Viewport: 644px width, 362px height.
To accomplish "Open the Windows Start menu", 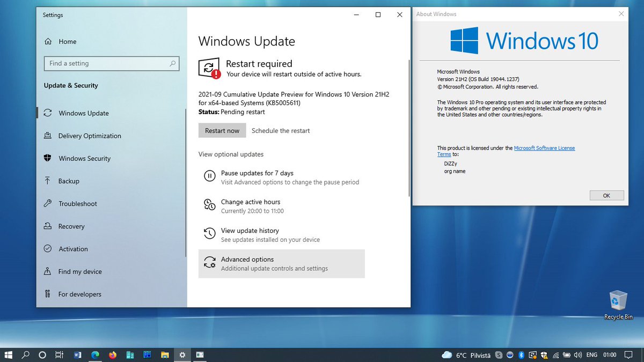I will pyautogui.click(x=9, y=355).
